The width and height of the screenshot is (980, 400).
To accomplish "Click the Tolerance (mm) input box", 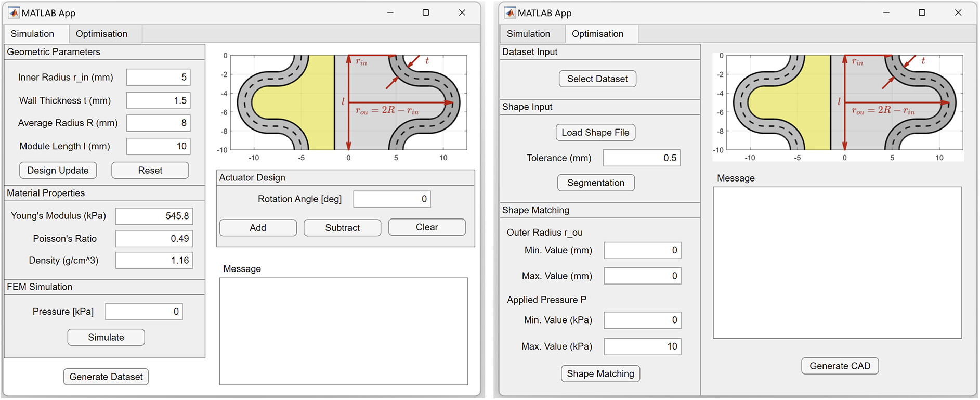I will point(641,158).
